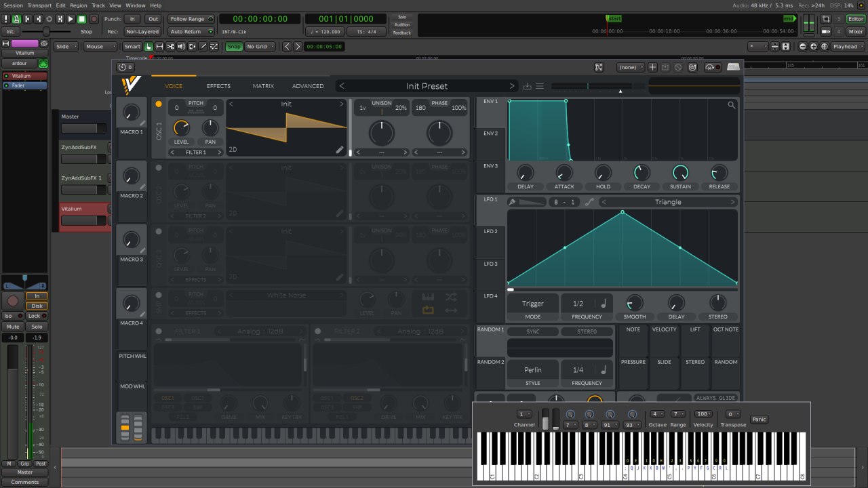This screenshot has height=488, width=868.
Task: Click the envelope magnifier icon
Action: (732, 105)
